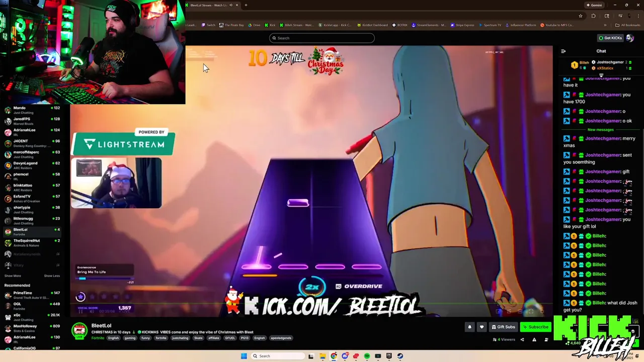Click the report warning icon below Subscribe
Viewport: 644px width, 362px height.
coord(534,339)
